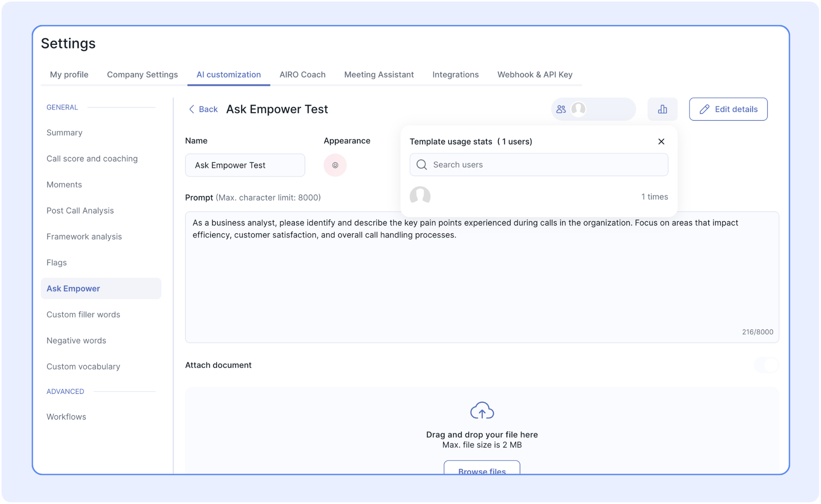Click the Name input field

pyautogui.click(x=245, y=165)
